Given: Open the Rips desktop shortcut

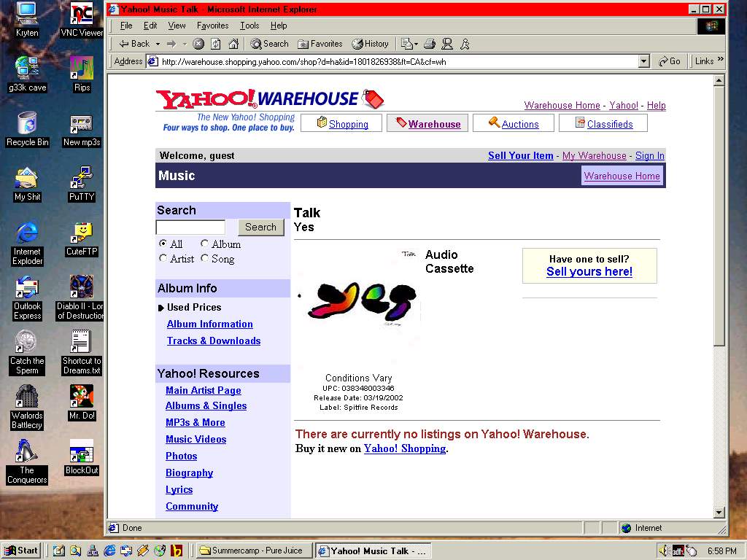Looking at the screenshot, I should 82,74.
